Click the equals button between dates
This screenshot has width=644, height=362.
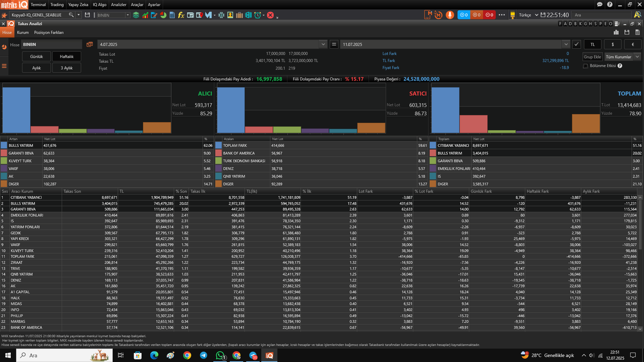click(x=333, y=44)
